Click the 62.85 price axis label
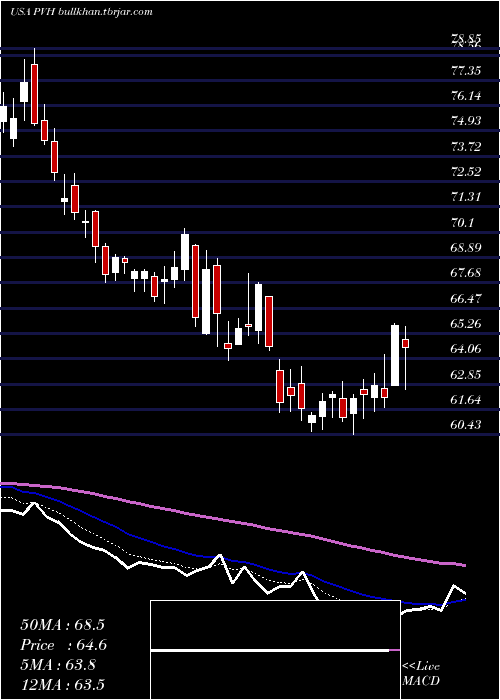 point(467,375)
